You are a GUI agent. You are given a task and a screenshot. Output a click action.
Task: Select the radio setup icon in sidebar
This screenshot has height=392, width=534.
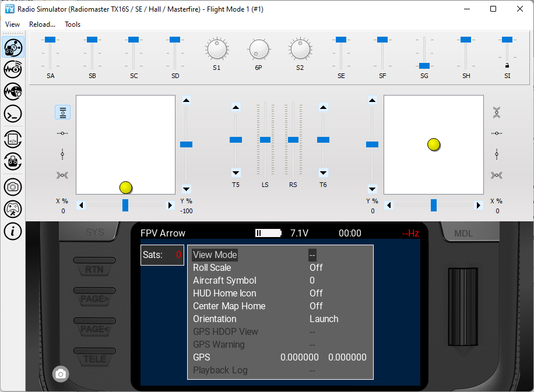click(x=13, y=48)
